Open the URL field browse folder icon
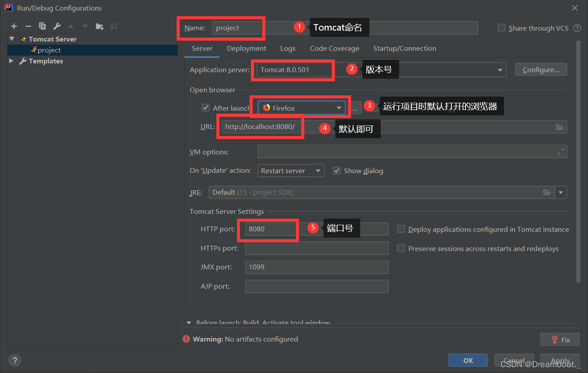 coord(560,127)
